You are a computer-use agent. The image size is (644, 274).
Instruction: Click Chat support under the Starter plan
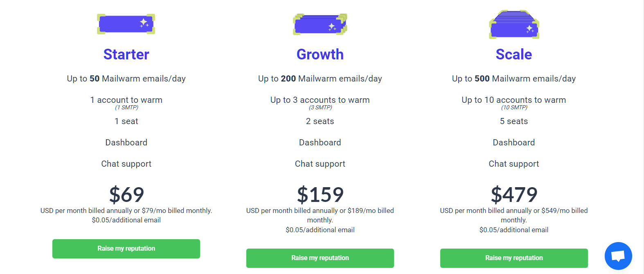coord(126,164)
